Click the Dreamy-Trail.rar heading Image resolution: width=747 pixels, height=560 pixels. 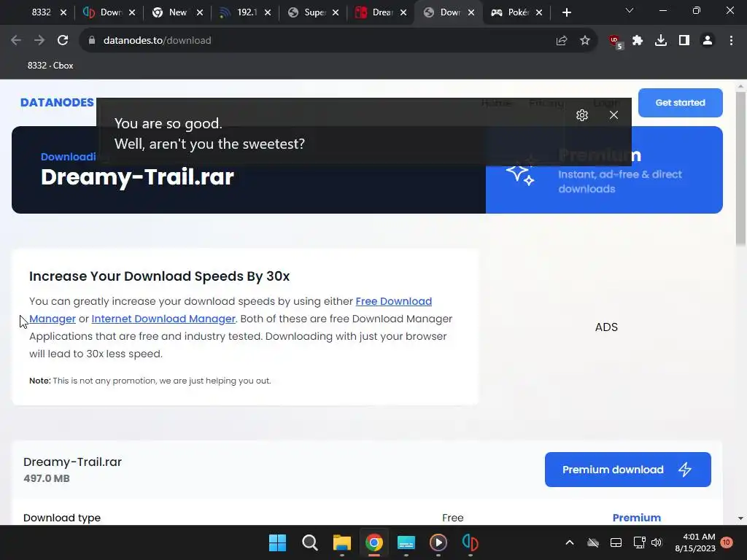click(137, 176)
